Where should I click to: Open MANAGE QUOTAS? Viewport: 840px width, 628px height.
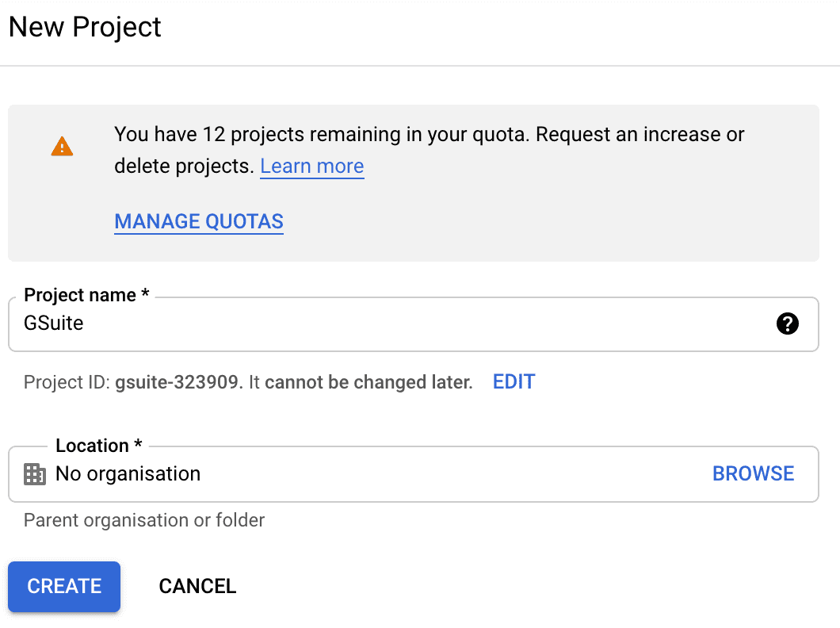point(198,221)
